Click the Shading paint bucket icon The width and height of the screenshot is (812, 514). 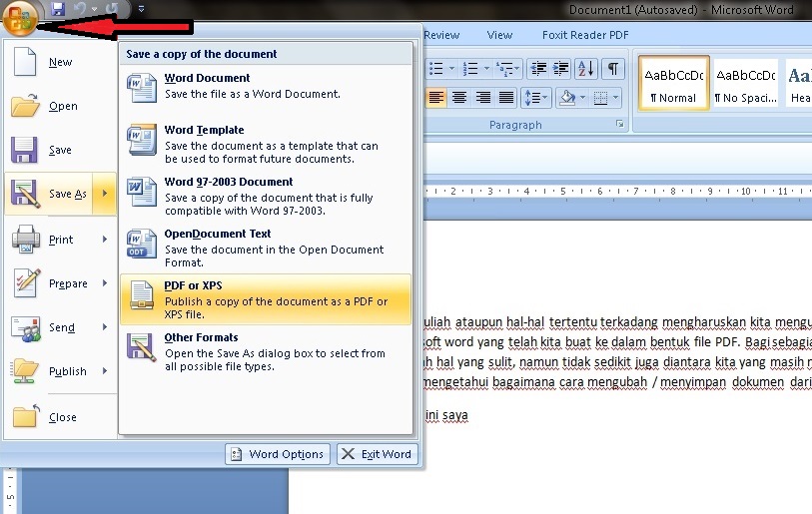[567, 98]
